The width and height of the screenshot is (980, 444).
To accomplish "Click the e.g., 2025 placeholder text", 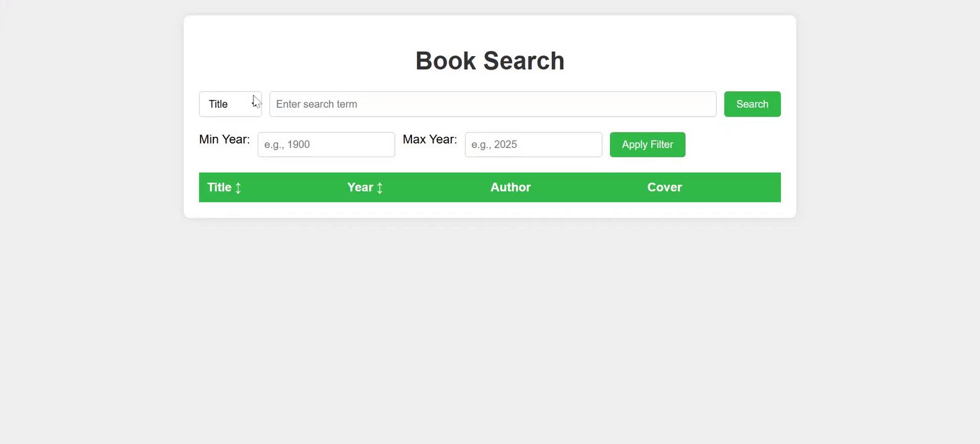I will pos(495,145).
